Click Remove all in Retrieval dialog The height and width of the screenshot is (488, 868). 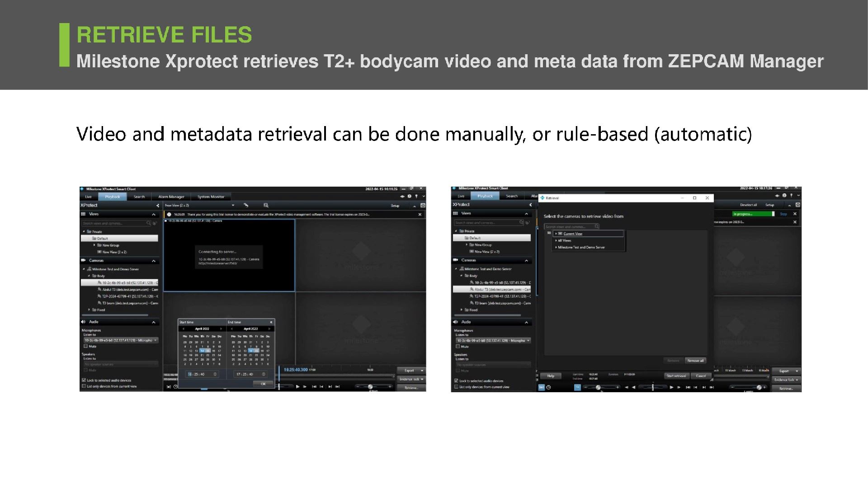coord(695,361)
